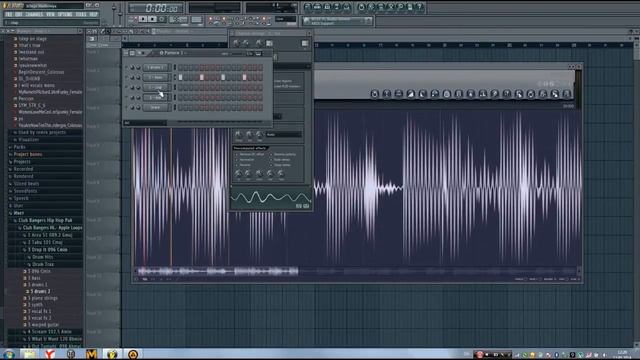The image size is (640, 360).
Task: Click the second round Edison toolbar icon
Action: click(x=387, y=94)
